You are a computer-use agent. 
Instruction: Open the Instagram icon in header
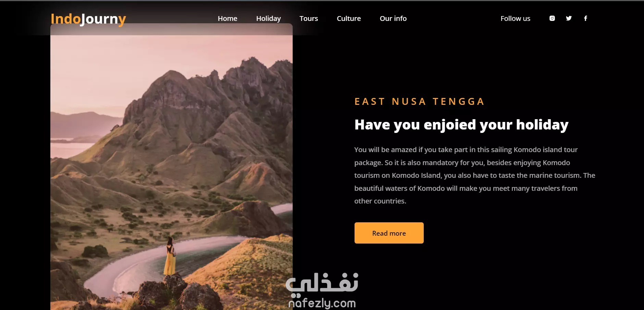point(552,18)
